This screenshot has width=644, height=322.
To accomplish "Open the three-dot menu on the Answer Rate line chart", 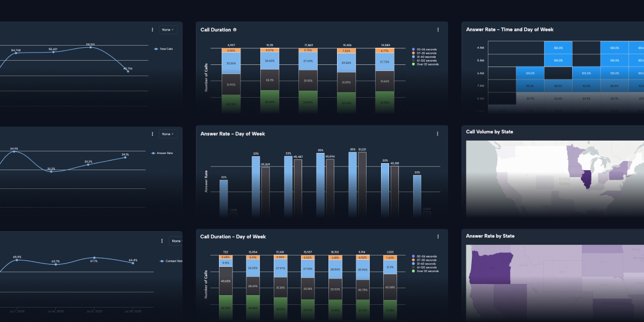I will 152,134.
